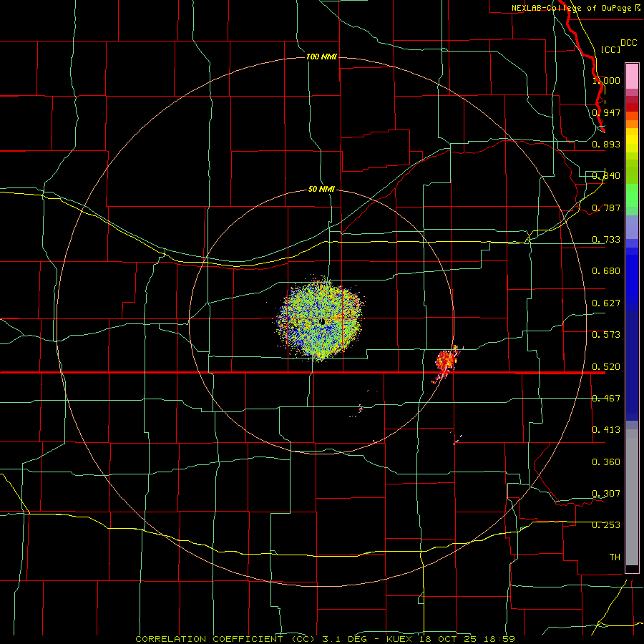Click the 0.253 value on color scale
Screen dimensions: 644x644
point(606,525)
